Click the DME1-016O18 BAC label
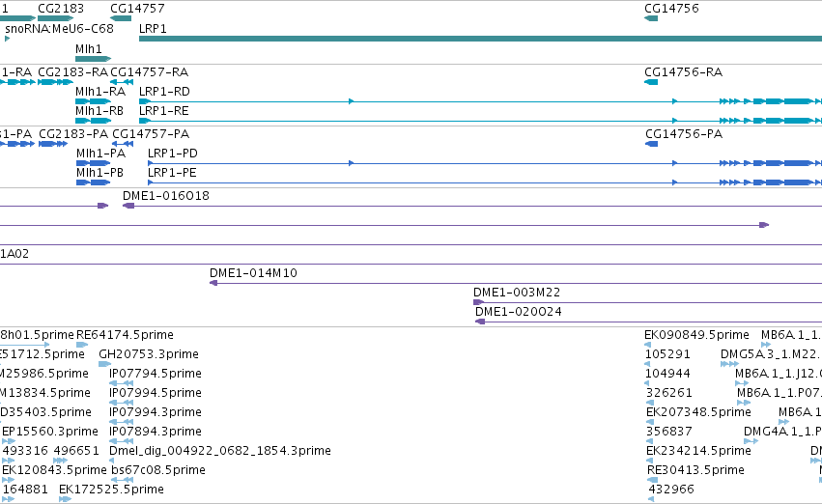 tap(166, 195)
